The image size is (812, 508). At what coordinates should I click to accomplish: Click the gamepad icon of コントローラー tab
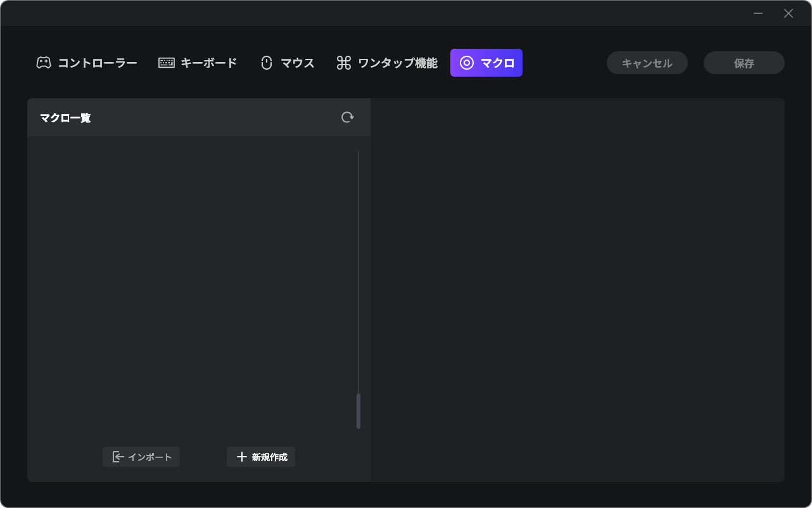(43, 63)
